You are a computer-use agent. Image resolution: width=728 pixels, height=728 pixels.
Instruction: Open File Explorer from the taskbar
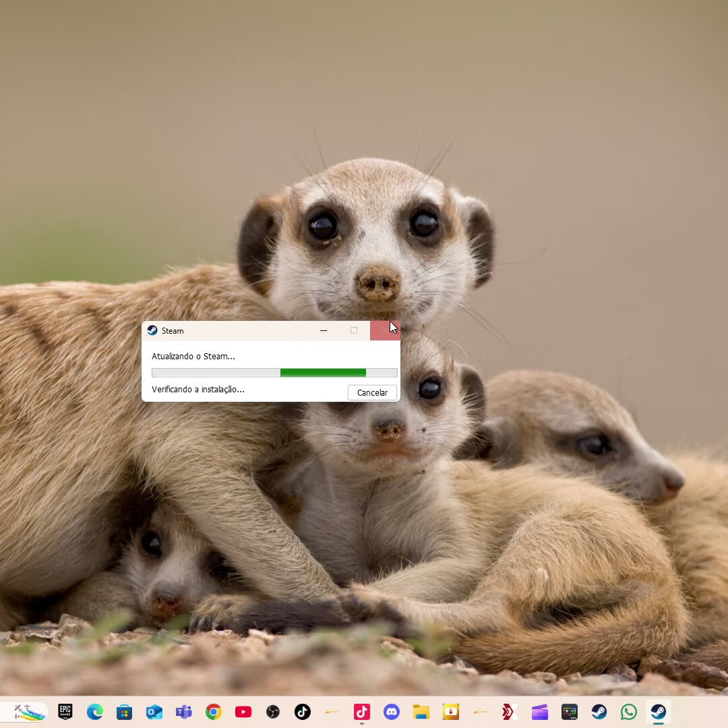click(x=421, y=712)
